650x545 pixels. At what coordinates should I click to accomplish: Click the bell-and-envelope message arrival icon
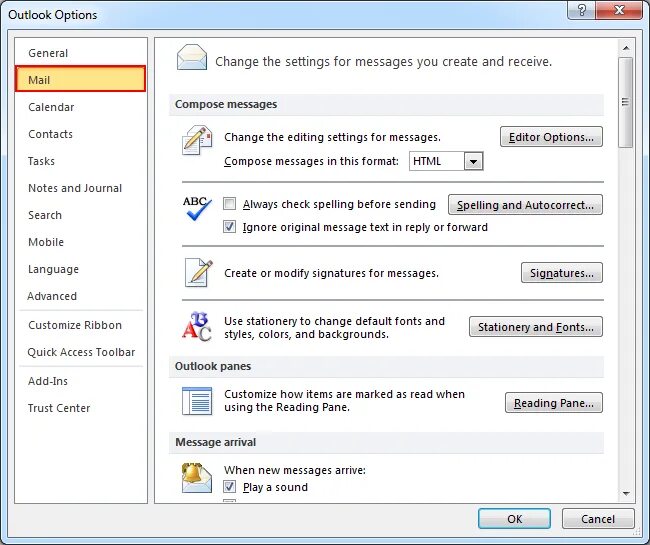197,478
